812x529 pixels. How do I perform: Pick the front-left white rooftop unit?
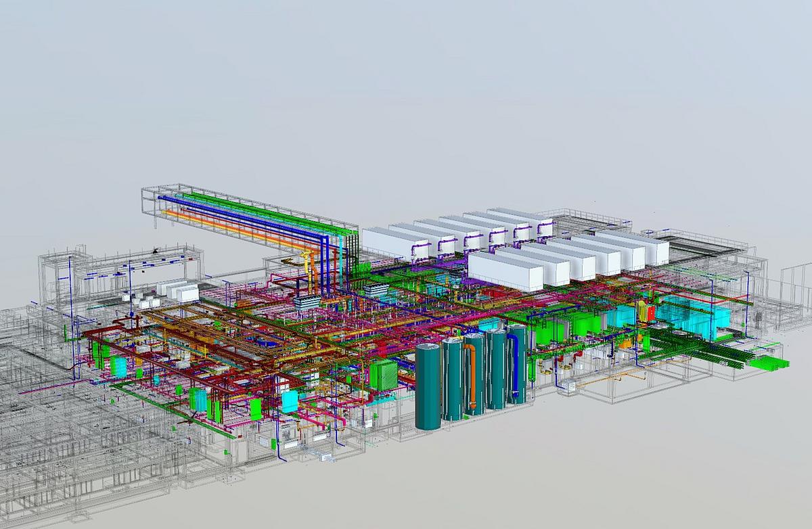(x=505, y=269)
